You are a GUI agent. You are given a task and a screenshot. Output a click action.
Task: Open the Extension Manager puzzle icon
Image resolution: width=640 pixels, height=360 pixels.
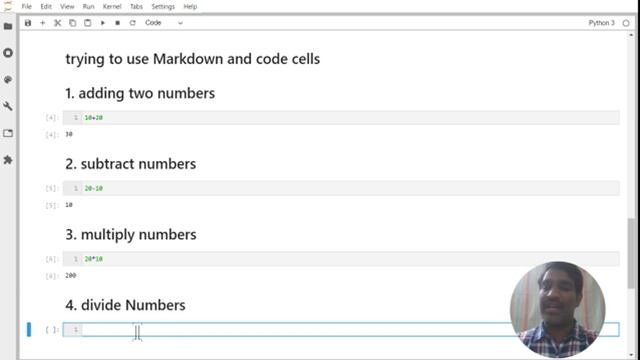[x=8, y=160]
